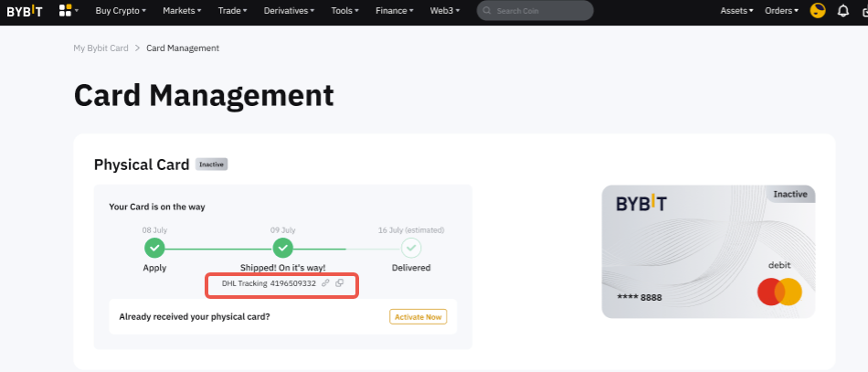The height and width of the screenshot is (372, 868).
Task: Expand the Trade menu
Action: (x=232, y=11)
